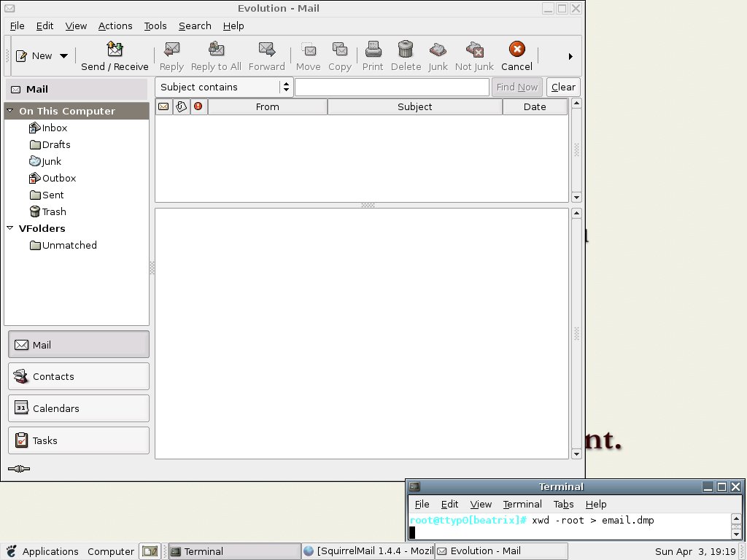
Task: Click the search text input field
Action: (392, 87)
